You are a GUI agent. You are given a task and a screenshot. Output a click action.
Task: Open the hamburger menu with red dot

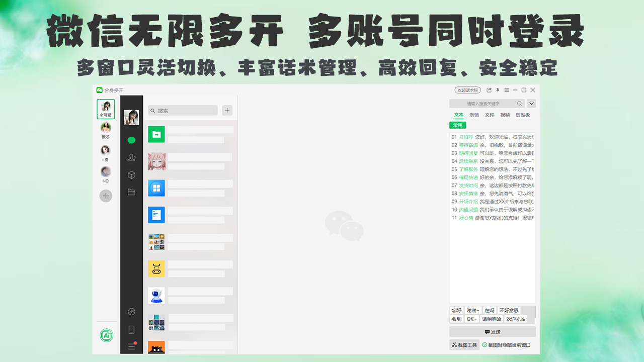click(x=131, y=346)
